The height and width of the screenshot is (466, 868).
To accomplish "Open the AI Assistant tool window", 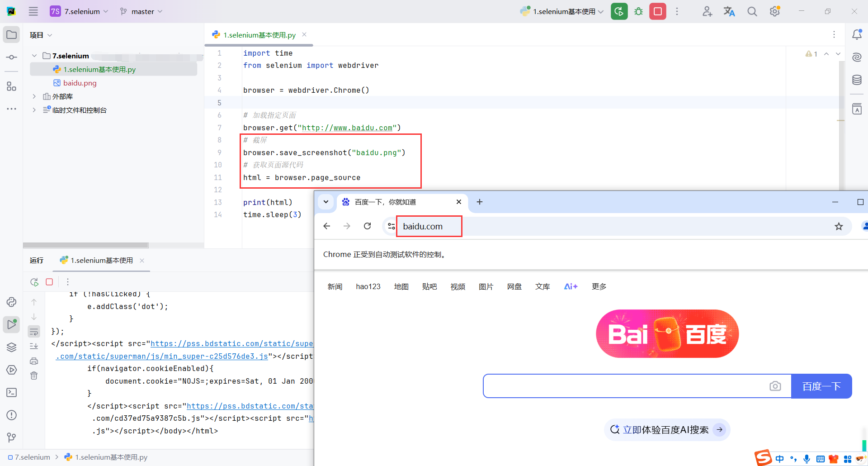I will (x=857, y=57).
